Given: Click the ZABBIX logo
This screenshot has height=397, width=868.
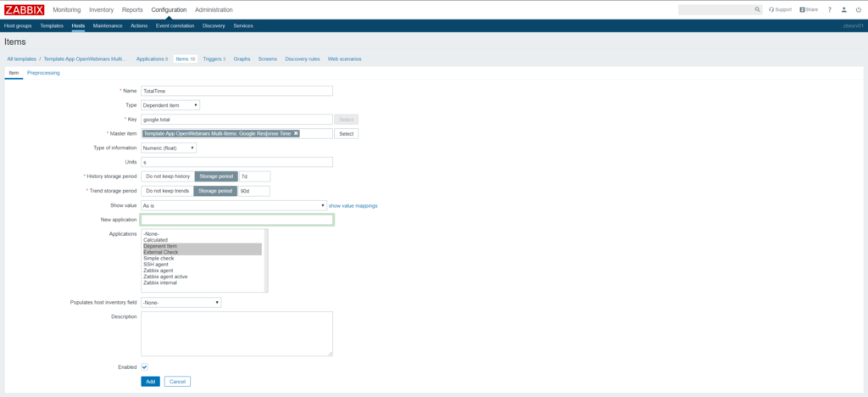Looking at the screenshot, I should coord(23,9).
